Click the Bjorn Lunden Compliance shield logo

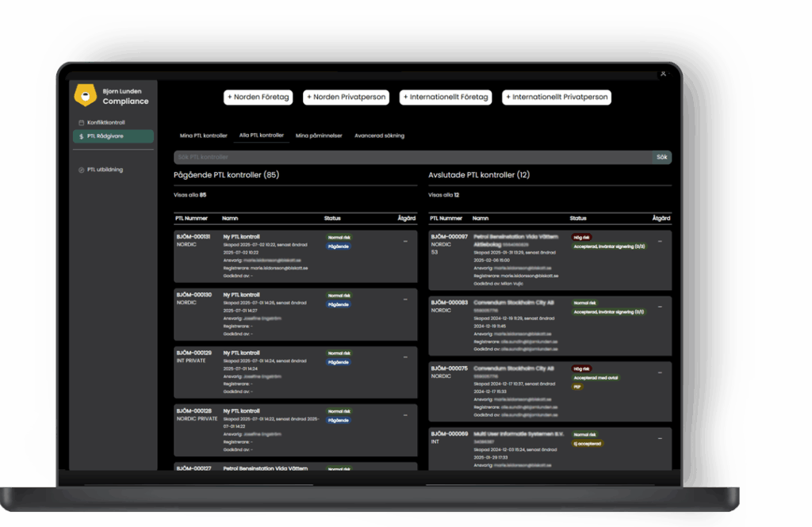(85, 96)
